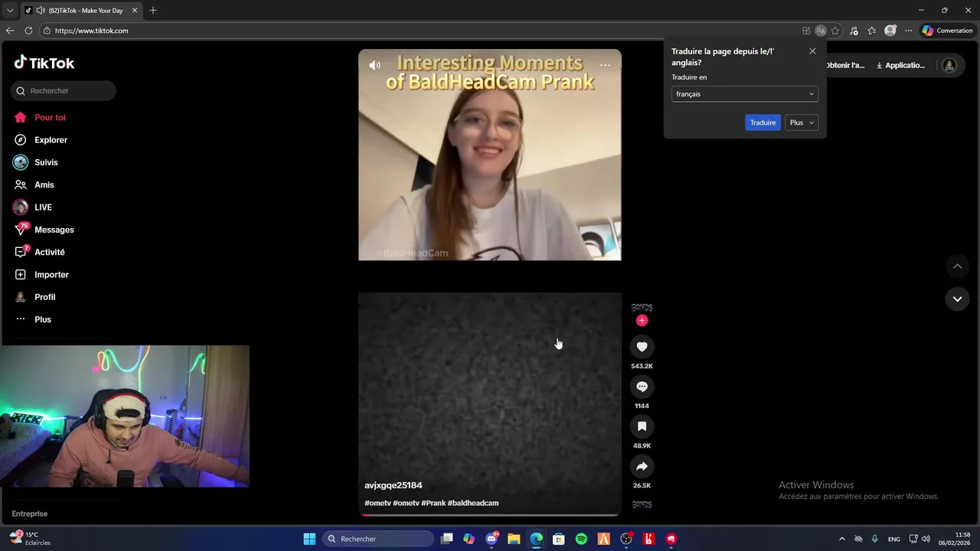Open Discord from the taskbar

[492, 539]
